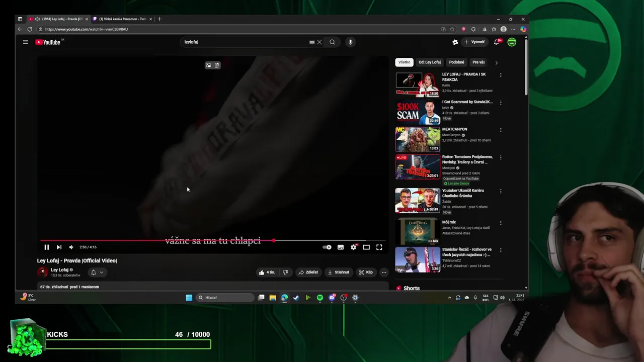The height and width of the screenshot is (362, 644).
Task: Dislike the video with thumbs down
Action: [x=285, y=273]
